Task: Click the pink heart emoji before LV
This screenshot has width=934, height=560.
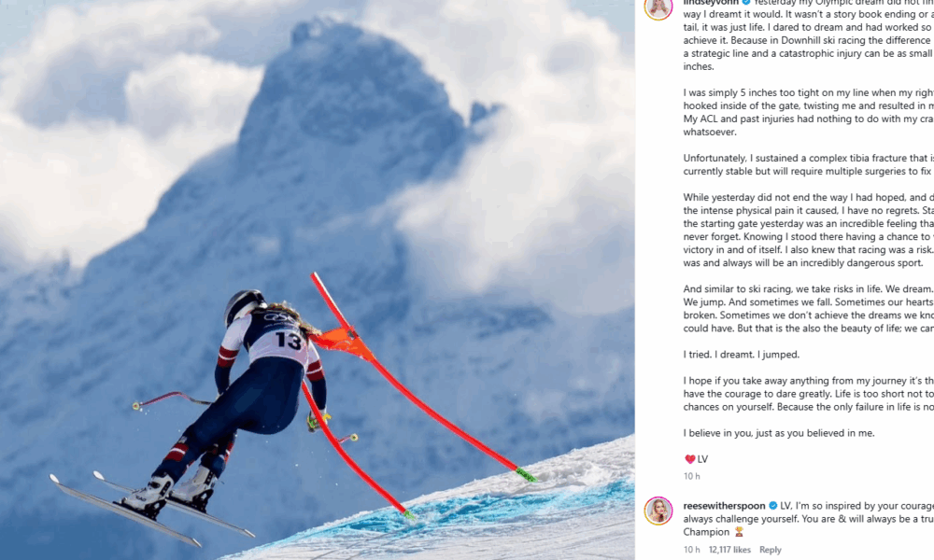Action: point(690,459)
